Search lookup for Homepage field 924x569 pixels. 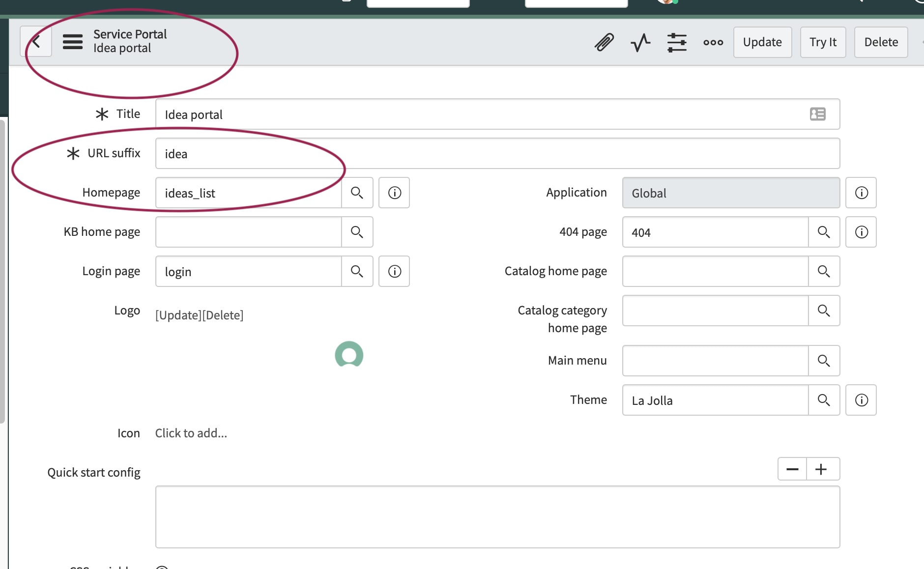357,193
